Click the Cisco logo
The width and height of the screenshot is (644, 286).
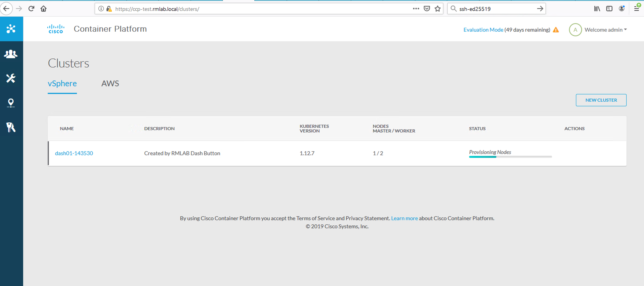click(56, 29)
